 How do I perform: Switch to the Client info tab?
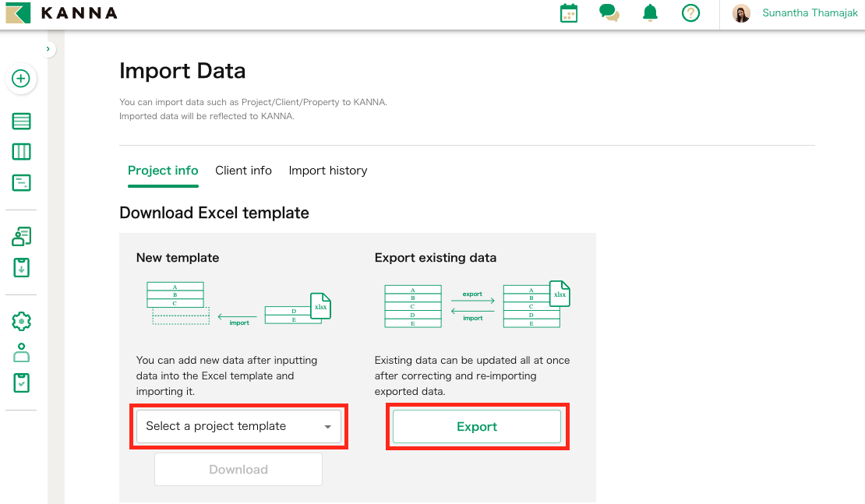pos(243,170)
